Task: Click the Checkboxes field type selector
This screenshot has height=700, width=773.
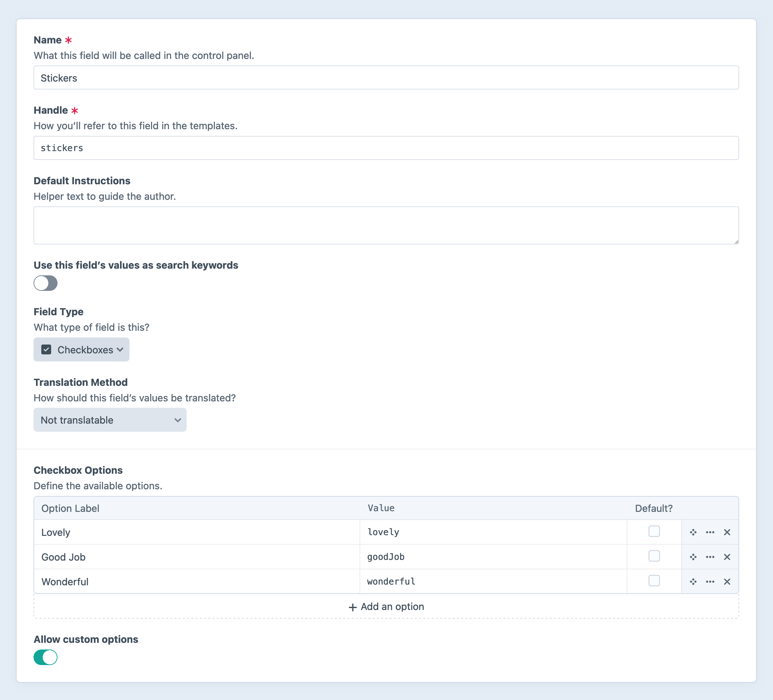Action: (x=81, y=350)
